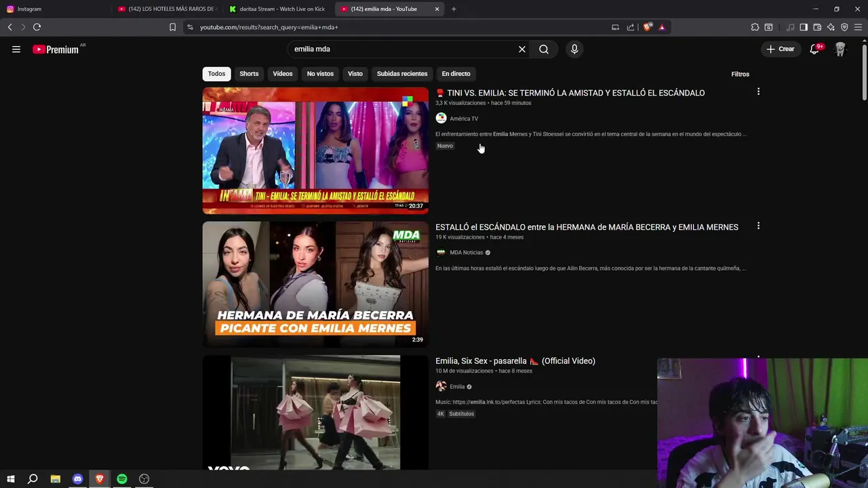Close the emilia mda YouTube tab
The width and height of the screenshot is (868, 488).
click(437, 9)
